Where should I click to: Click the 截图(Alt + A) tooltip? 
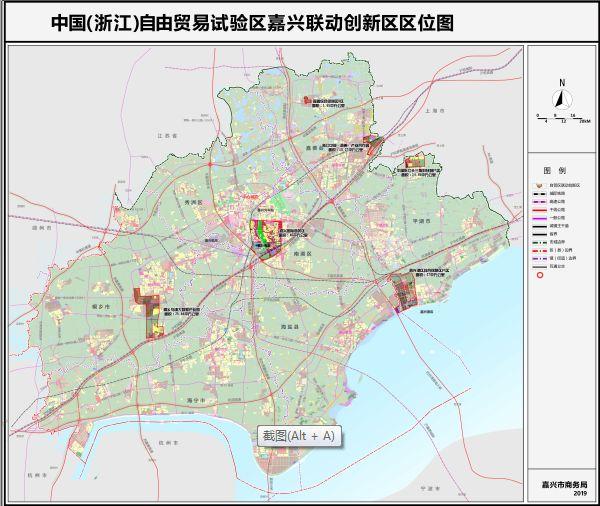coord(298,435)
